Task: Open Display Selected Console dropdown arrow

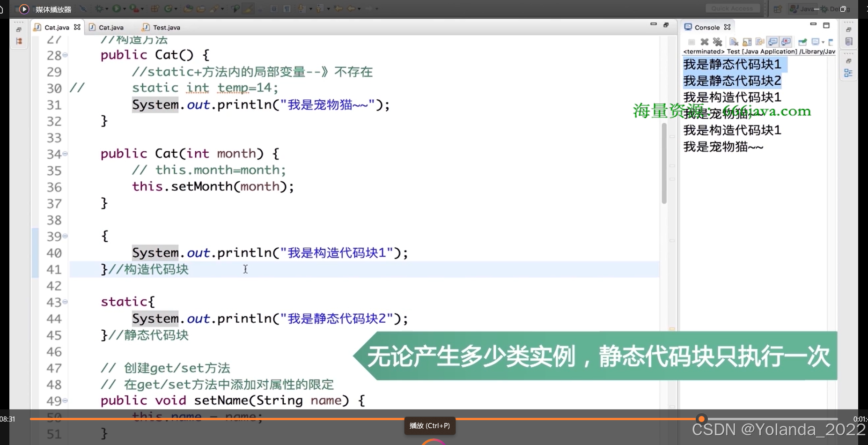Action: [x=823, y=42]
